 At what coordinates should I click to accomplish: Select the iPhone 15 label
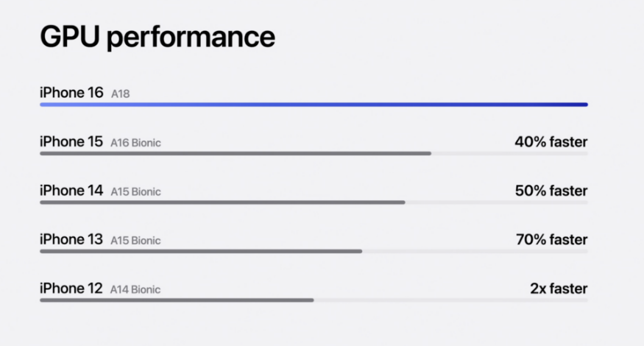pyautogui.click(x=71, y=141)
